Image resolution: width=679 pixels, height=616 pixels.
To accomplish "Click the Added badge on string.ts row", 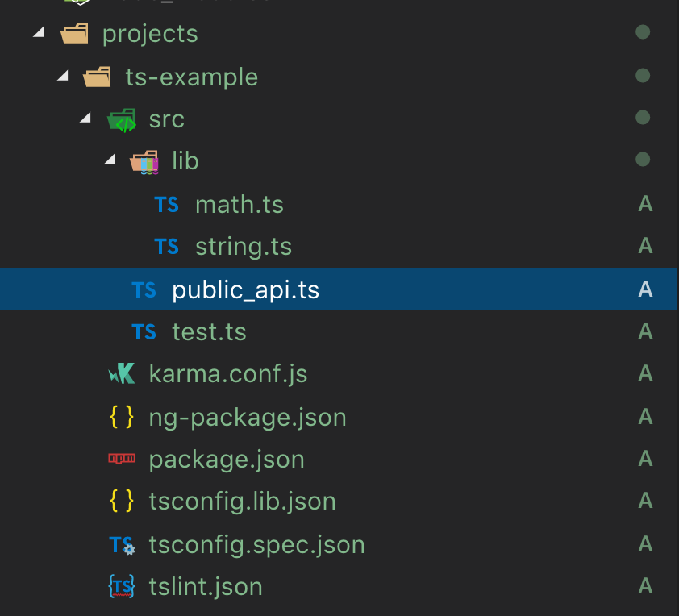I will click(645, 245).
